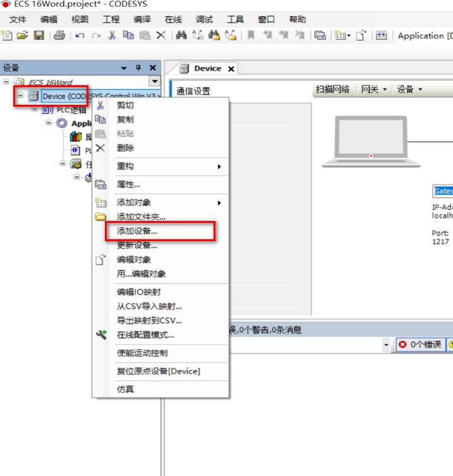Click the Application gear icon in tree
The image size is (453, 476).
pyautogui.click(x=62, y=123)
